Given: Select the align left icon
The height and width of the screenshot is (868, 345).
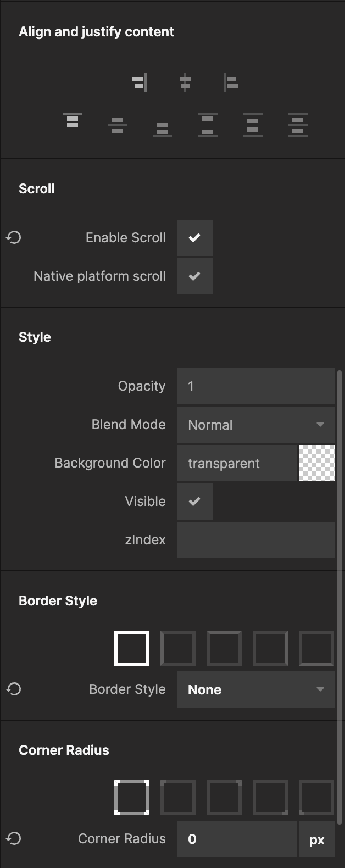Looking at the screenshot, I should [231, 83].
